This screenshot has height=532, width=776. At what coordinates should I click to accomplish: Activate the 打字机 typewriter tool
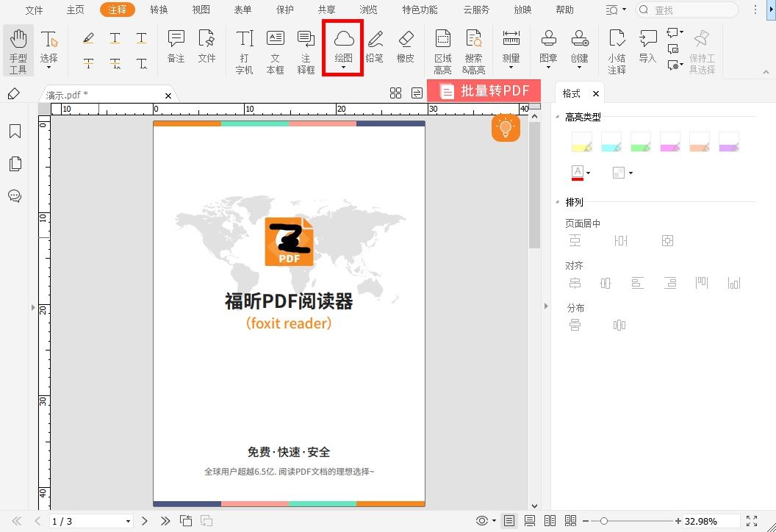(x=243, y=48)
